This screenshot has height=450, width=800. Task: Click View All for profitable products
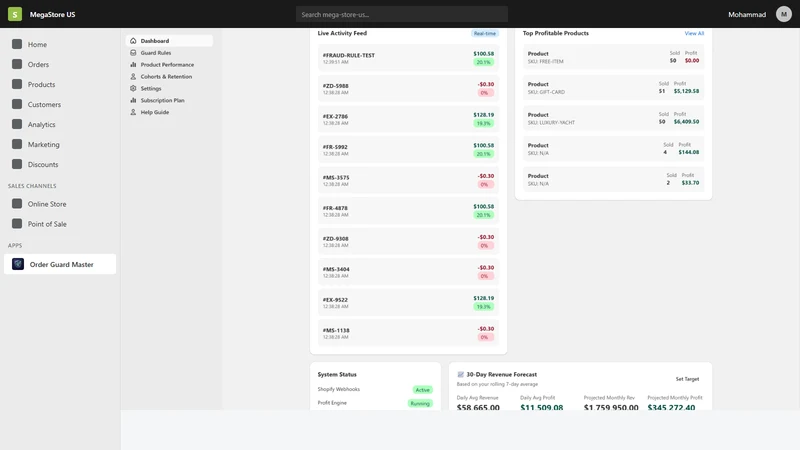pyautogui.click(x=694, y=33)
